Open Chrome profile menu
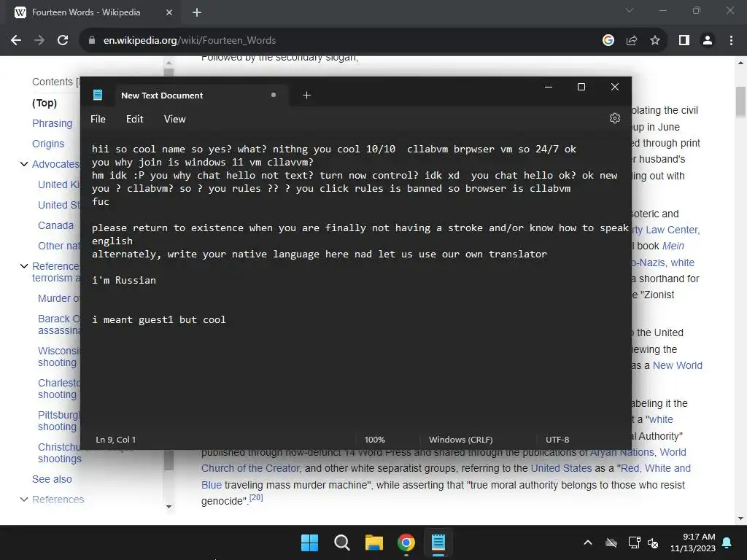Viewport: 747px width, 560px height. pos(708,41)
